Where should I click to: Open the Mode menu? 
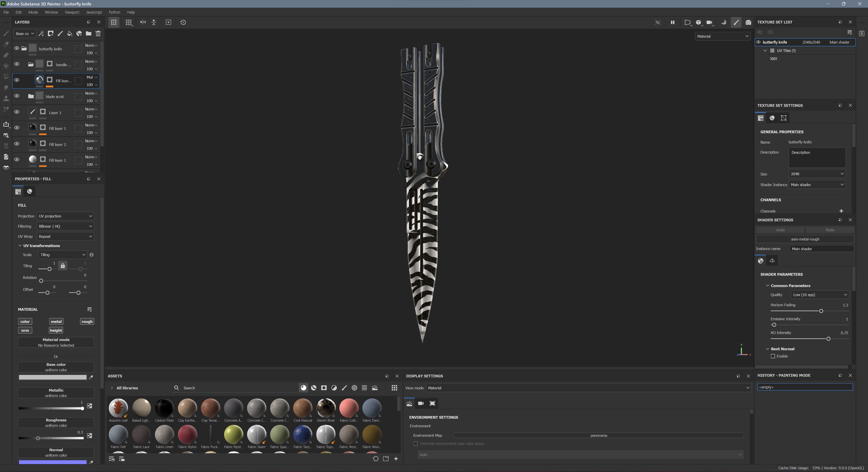click(x=33, y=12)
